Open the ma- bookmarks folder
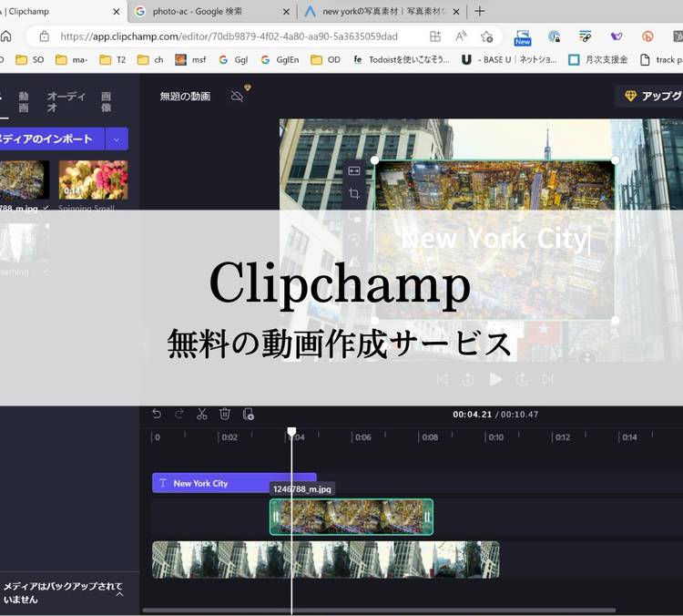Image resolution: width=683 pixels, height=616 pixels. pos(72,60)
